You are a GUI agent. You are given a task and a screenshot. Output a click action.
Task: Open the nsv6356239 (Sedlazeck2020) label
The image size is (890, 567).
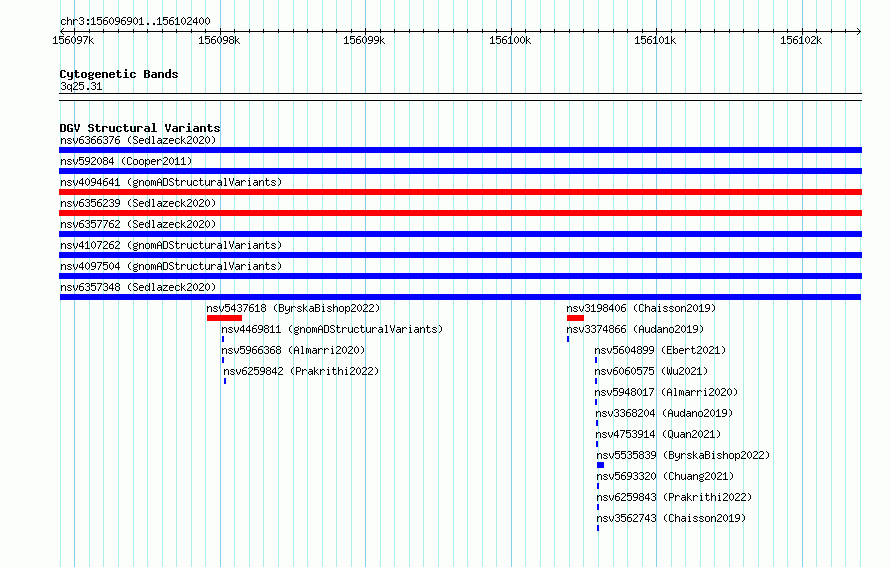click(x=138, y=203)
